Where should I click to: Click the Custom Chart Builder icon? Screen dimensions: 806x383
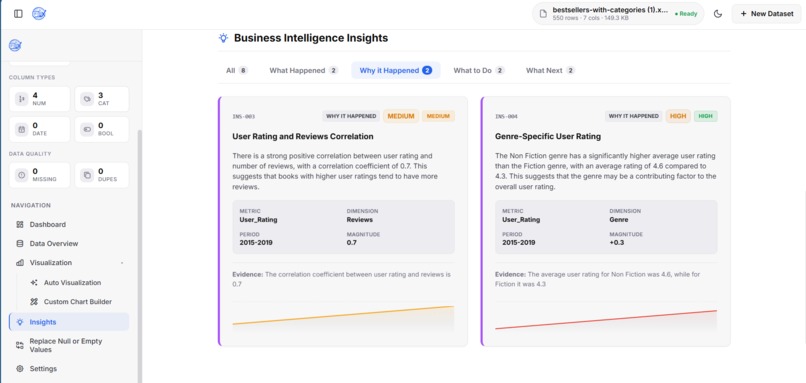tap(34, 302)
